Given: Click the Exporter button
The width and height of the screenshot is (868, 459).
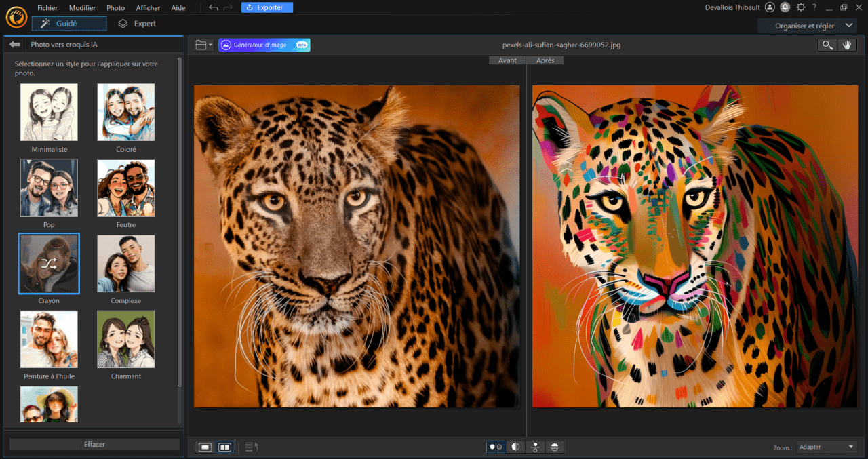Looking at the screenshot, I should pos(267,7).
